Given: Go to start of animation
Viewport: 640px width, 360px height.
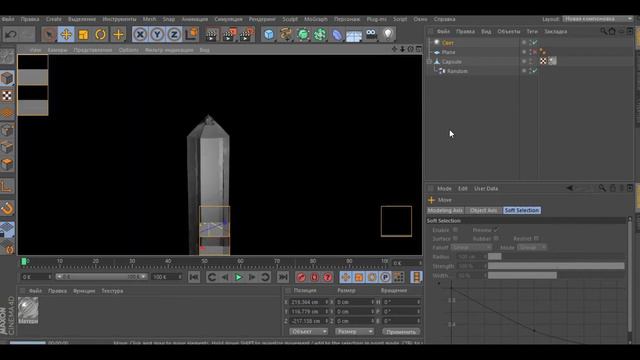Looking at the screenshot, I should tap(194, 277).
